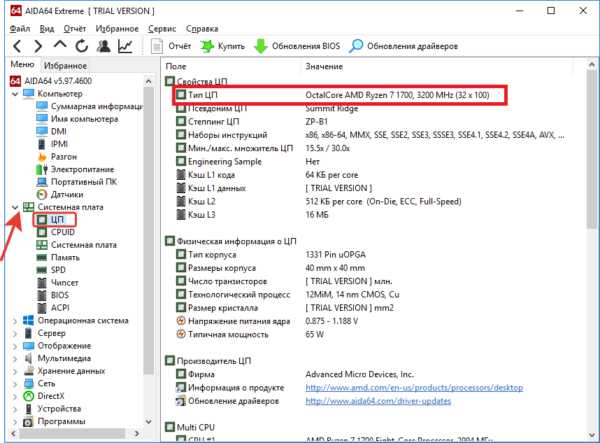Collapse the Компьютер tree branch
This screenshot has height=443, width=600.
coord(15,94)
